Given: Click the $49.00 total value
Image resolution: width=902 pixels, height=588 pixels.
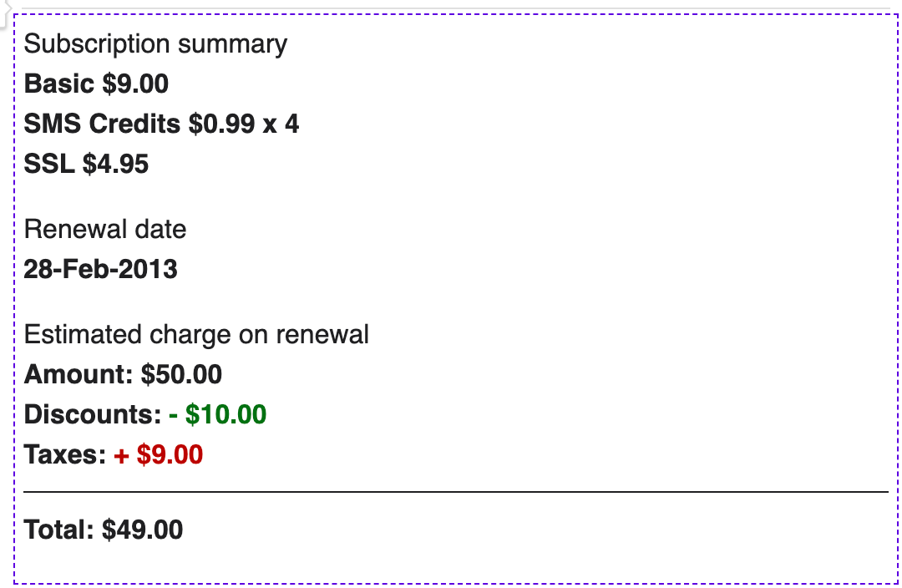Looking at the screenshot, I should coord(143,530).
